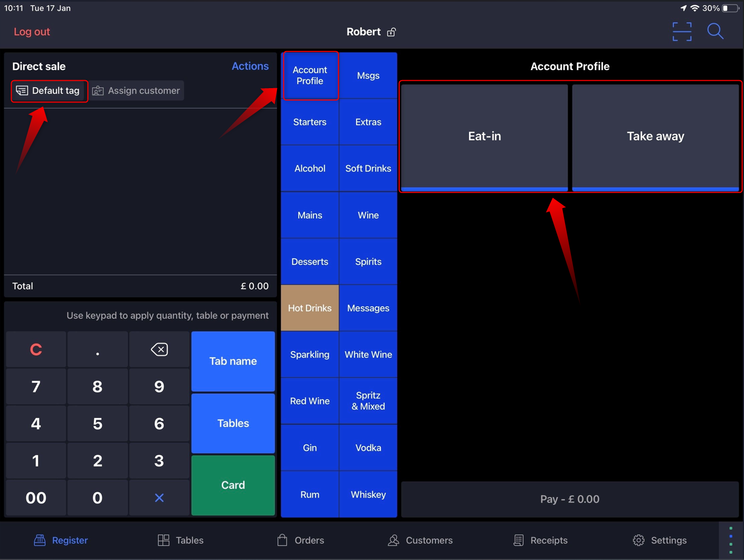
Task: Select the Eat-in account profile
Action: (484, 136)
